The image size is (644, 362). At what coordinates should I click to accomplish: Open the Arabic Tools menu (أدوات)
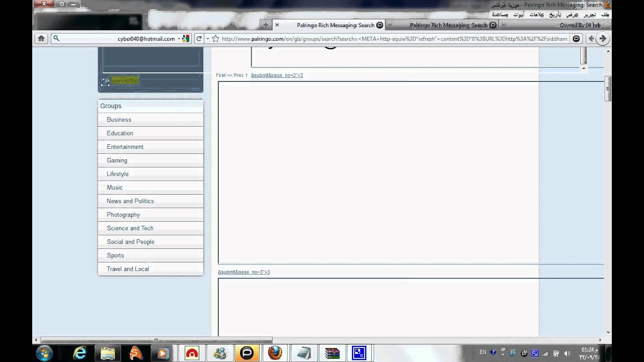point(518,15)
